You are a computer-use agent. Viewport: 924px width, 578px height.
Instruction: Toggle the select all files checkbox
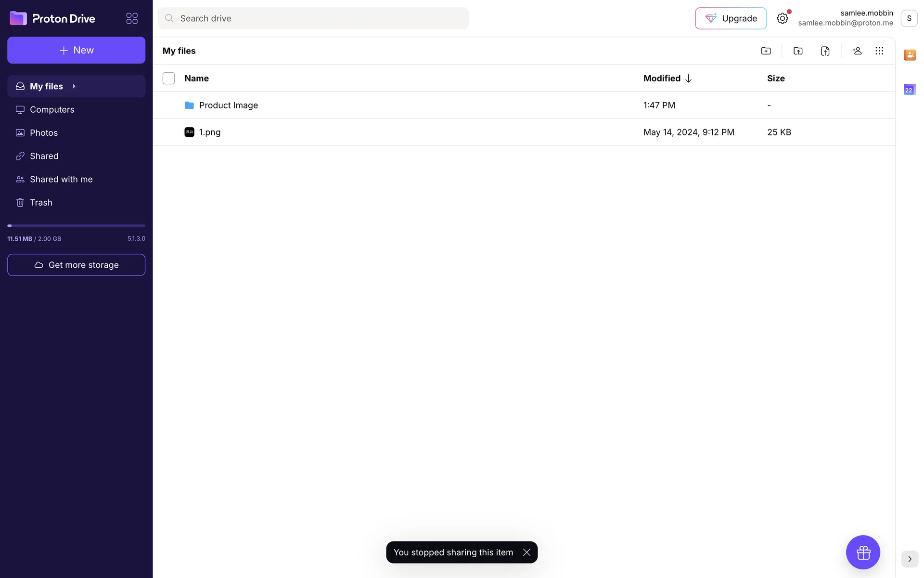168,79
